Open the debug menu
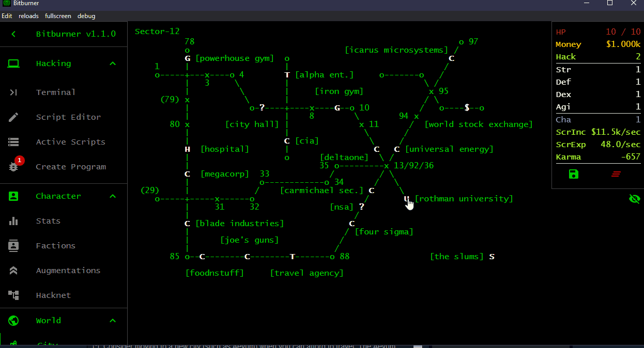 86,16
